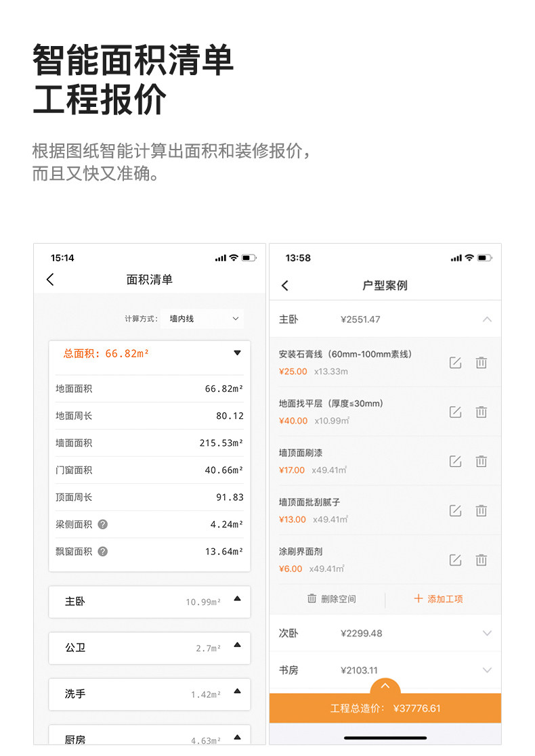The height and width of the screenshot is (756, 535).
Task: Expand the 公卫 area row
Action: [237, 645]
